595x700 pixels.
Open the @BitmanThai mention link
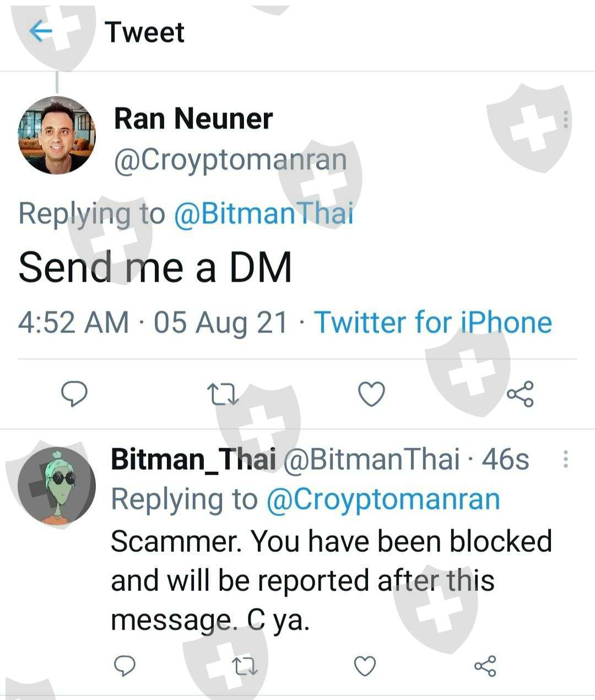pyautogui.click(x=263, y=214)
